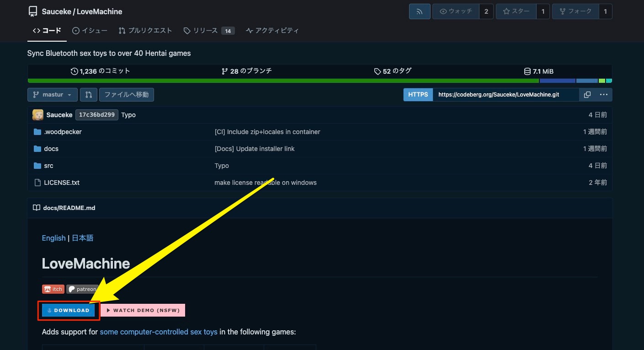Toggle watch (ウォッチ) on this repository
The image size is (644, 350).
(x=455, y=11)
